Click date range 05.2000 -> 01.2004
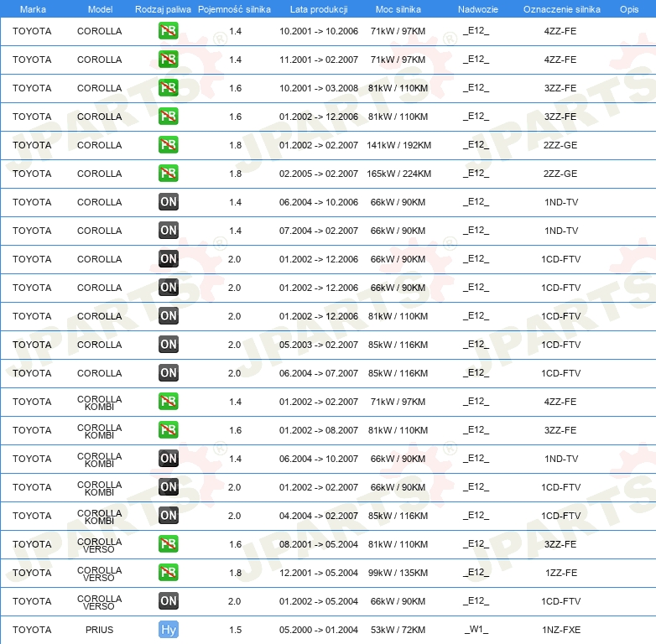The width and height of the screenshot is (656, 644). 319,630
